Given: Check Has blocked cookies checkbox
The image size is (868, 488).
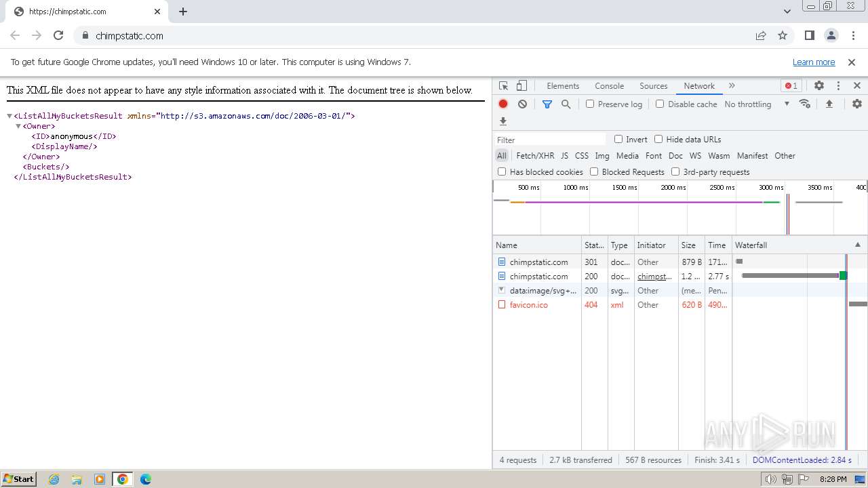Looking at the screenshot, I should coord(502,171).
